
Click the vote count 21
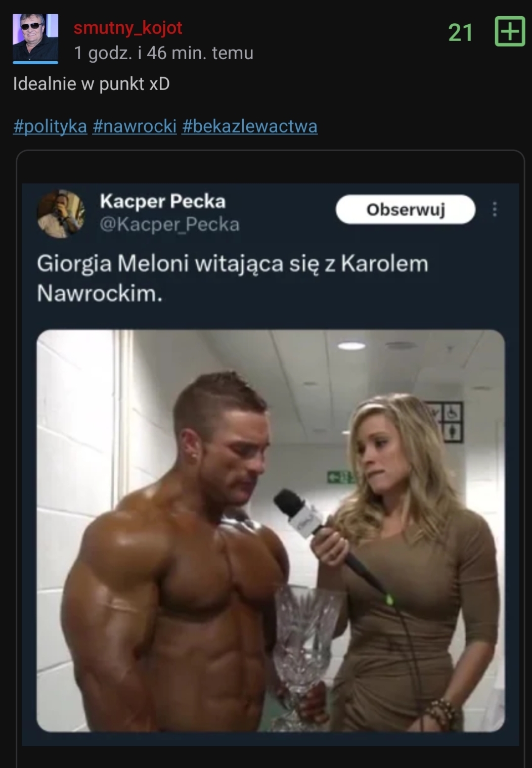click(x=460, y=33)
